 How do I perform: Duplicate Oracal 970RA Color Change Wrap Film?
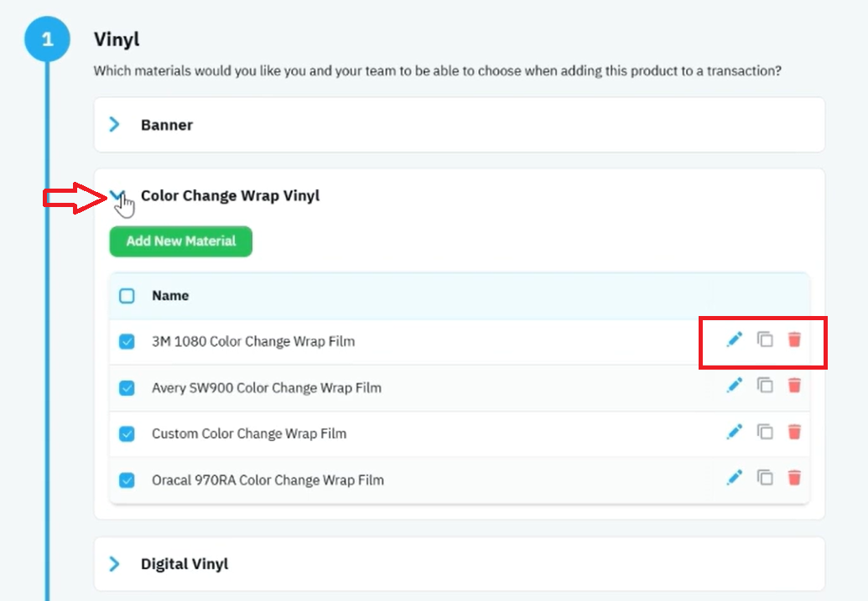[x=765, y=478]
